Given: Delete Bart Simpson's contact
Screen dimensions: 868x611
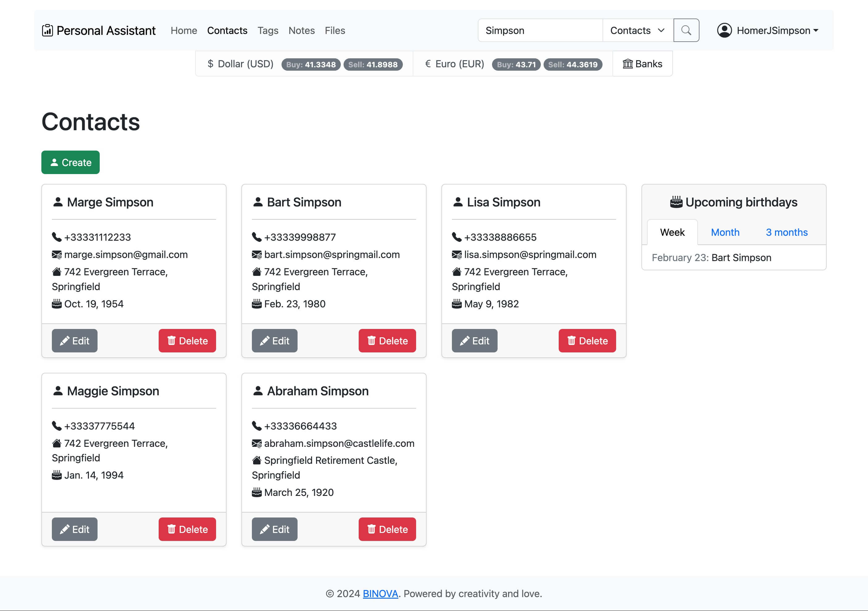Looking at the screenshot, I should 387,341.
